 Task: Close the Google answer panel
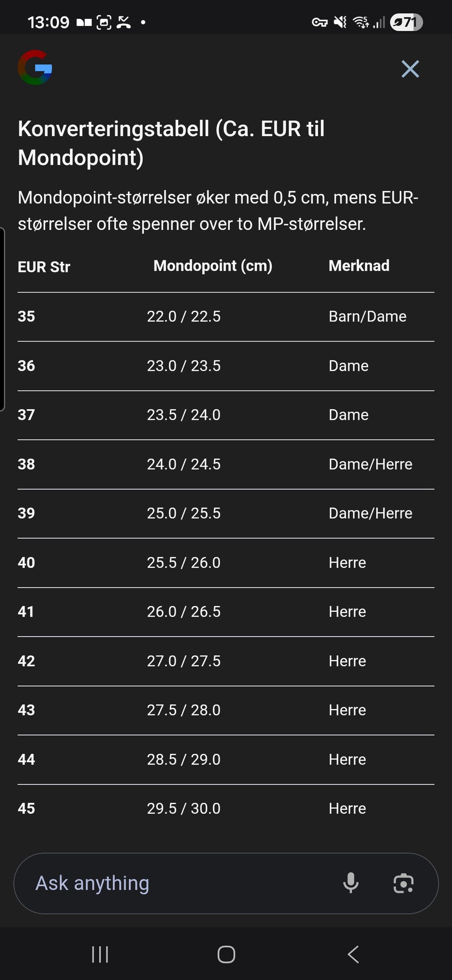410,69
